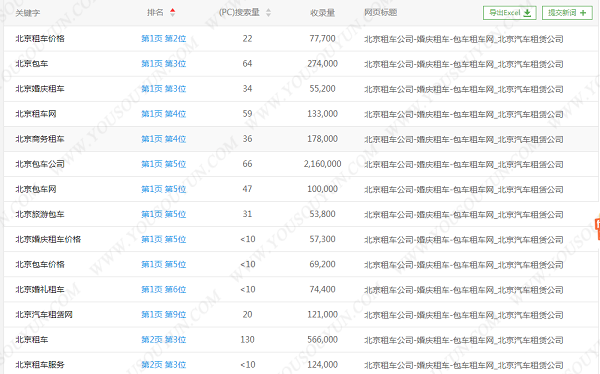Click the Export Excel download icon
This screenshot has height=374, width=600.
527,13
